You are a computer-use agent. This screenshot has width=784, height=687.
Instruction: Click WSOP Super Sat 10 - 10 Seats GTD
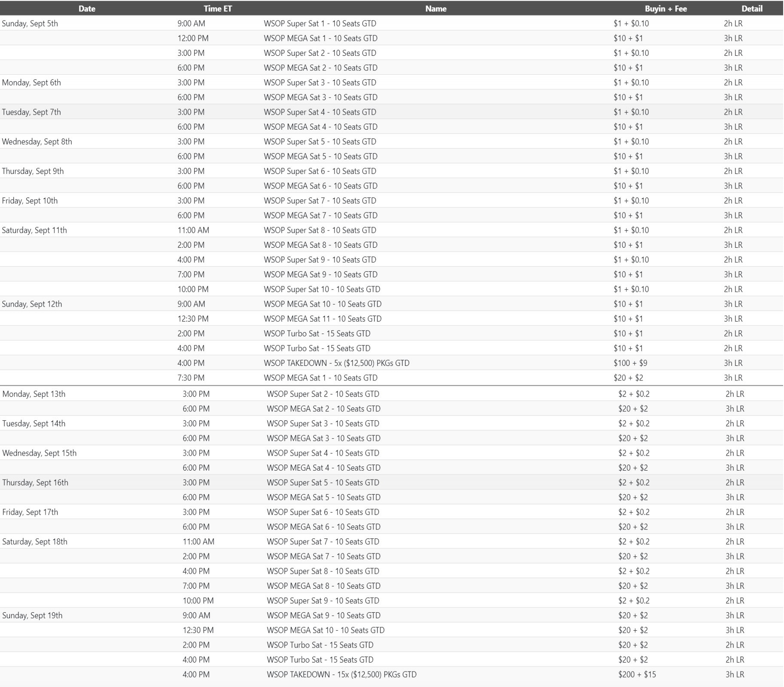pyautogui.click(x=322, y=289)
